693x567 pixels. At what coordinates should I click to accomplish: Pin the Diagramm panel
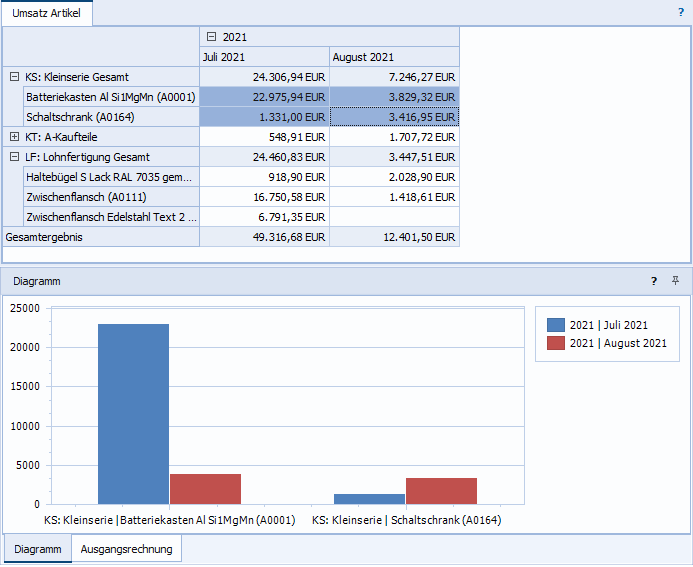[x=676, y=281]
